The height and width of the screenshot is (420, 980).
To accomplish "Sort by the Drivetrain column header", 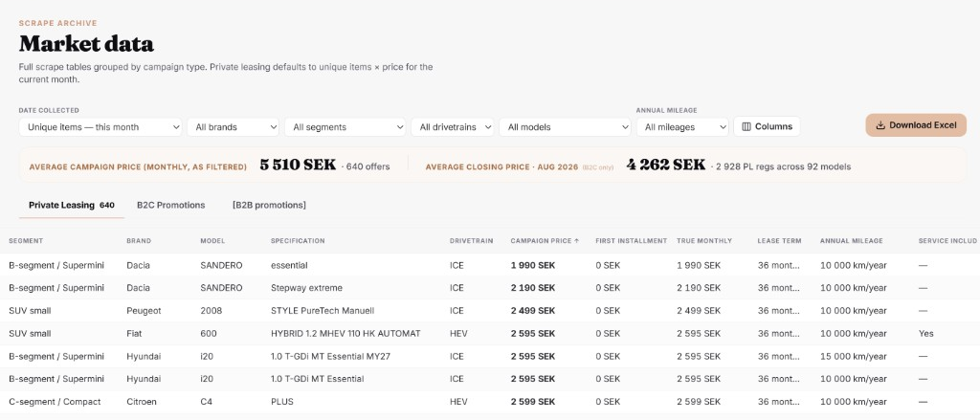I will (471, 241).
